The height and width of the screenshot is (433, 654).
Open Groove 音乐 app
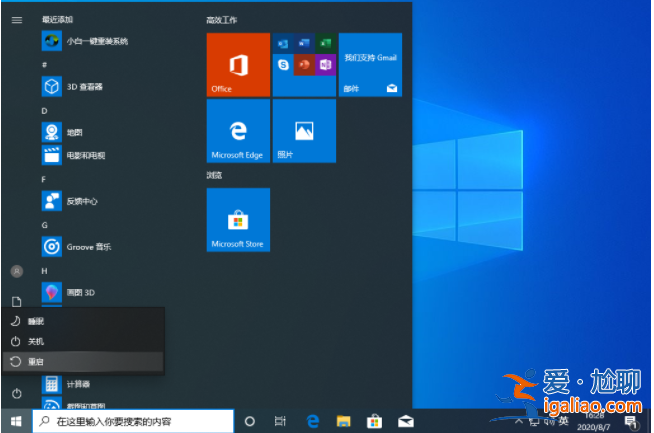pyautogui.click(x=77, y=247)
